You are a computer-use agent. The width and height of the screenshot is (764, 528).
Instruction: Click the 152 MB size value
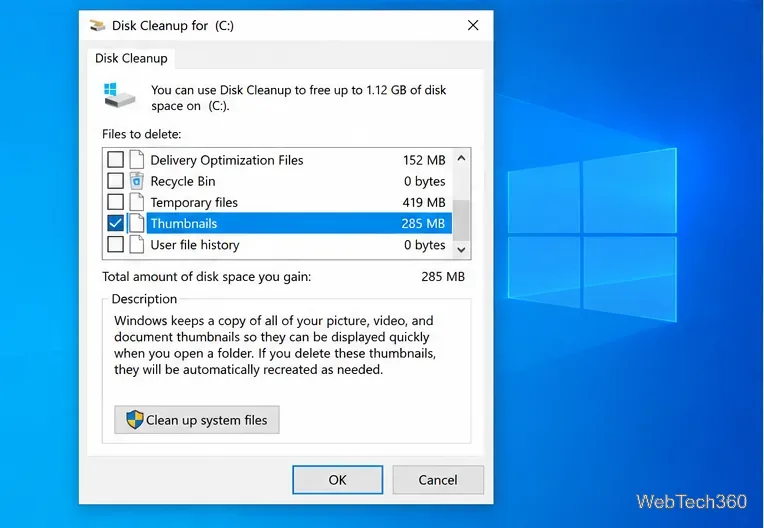coord(424,160)
